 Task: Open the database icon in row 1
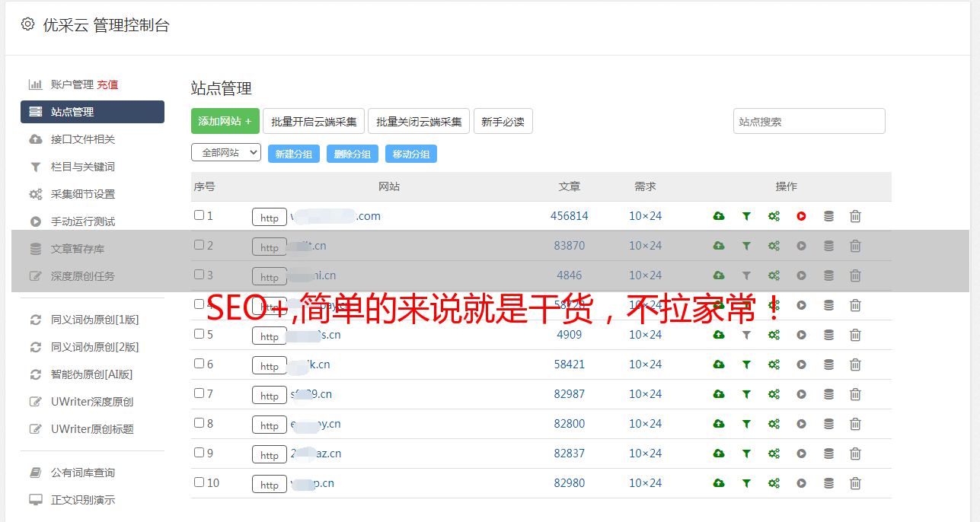pyautogui.click(x=828, y=216)
